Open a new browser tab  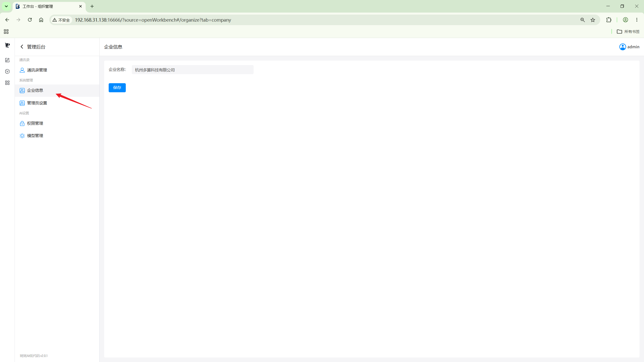[x=92, y=6]
